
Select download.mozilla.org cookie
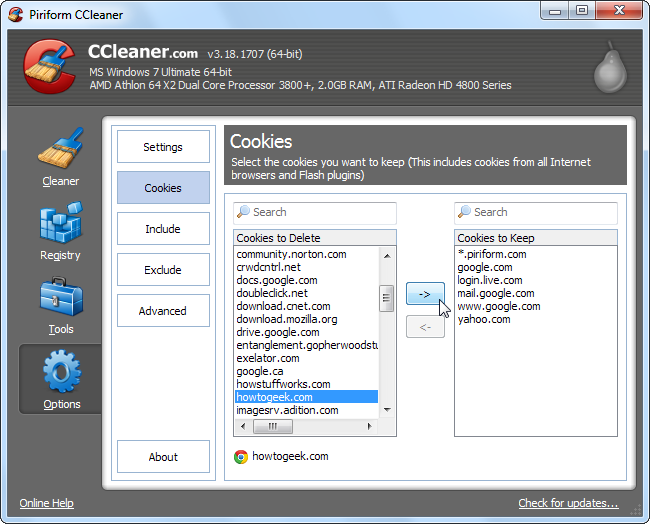[307, 319]
